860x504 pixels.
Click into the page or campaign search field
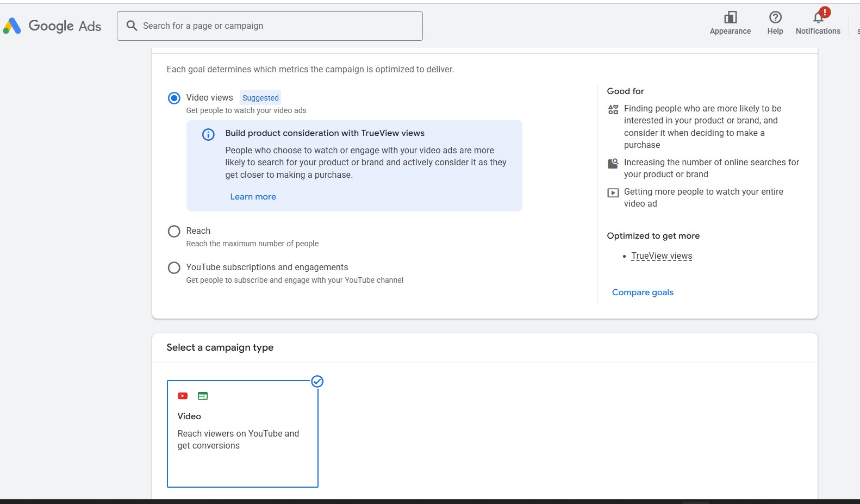click(270, 26)
